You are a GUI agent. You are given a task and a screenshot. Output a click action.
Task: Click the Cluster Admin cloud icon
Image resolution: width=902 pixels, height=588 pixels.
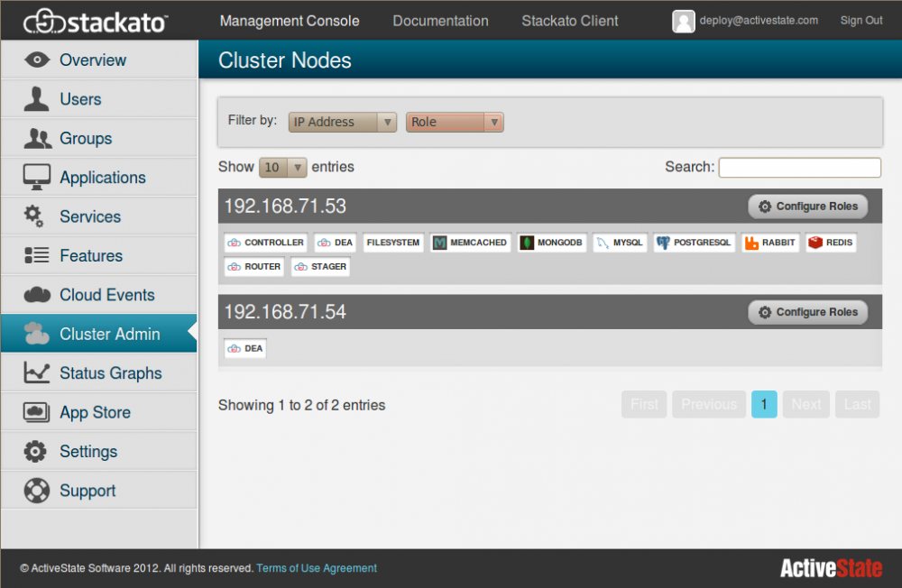coord(37,334)
